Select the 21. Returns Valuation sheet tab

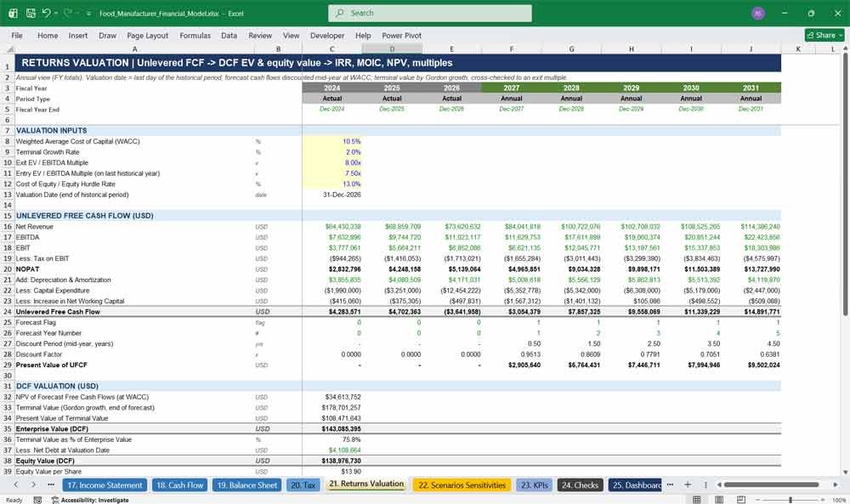(x=366, y=484)
